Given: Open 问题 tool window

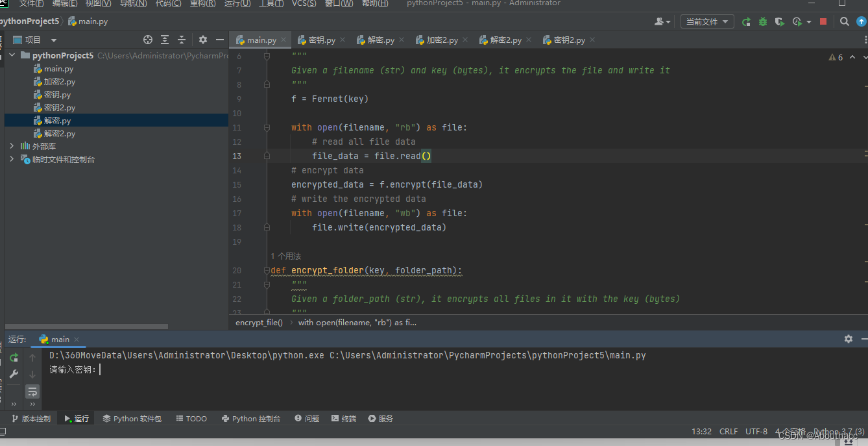Looking at the screenshot, I should tap(307, 419).
